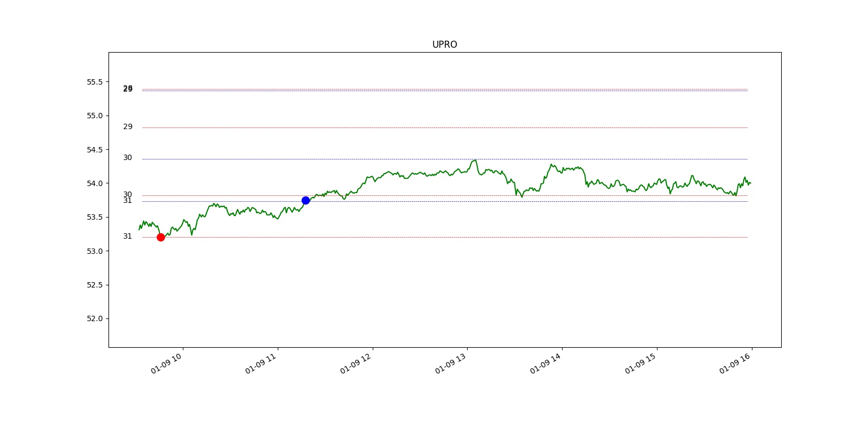The height and width of the screenshot is (434, 868).
Task: Click label 31 on the red dashed line
Action: (127, 236)
